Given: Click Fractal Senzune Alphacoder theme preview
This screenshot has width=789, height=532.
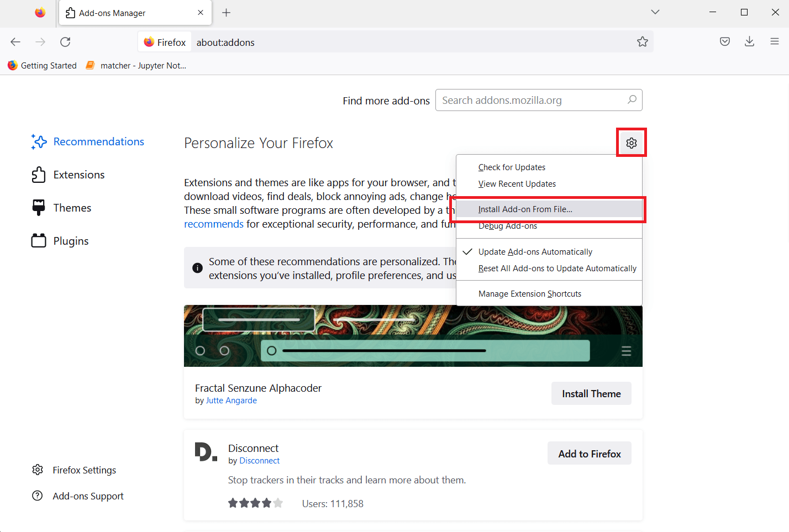Looking at the screenshot, I should coord(413,336).
